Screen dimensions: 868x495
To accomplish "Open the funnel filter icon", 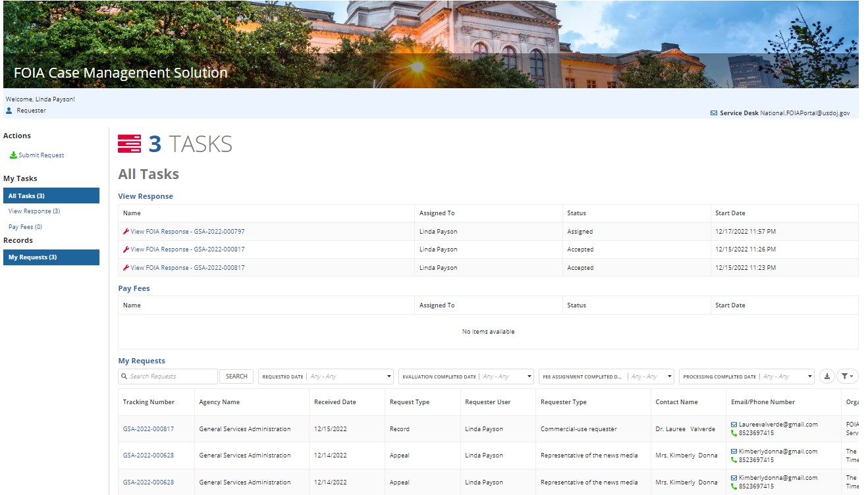I will pos(848,376).
